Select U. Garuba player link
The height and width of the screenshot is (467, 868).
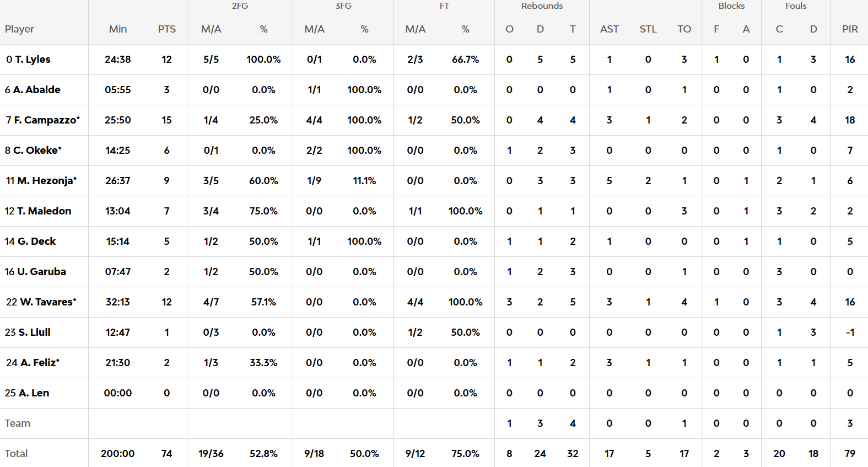click(41, 272)
